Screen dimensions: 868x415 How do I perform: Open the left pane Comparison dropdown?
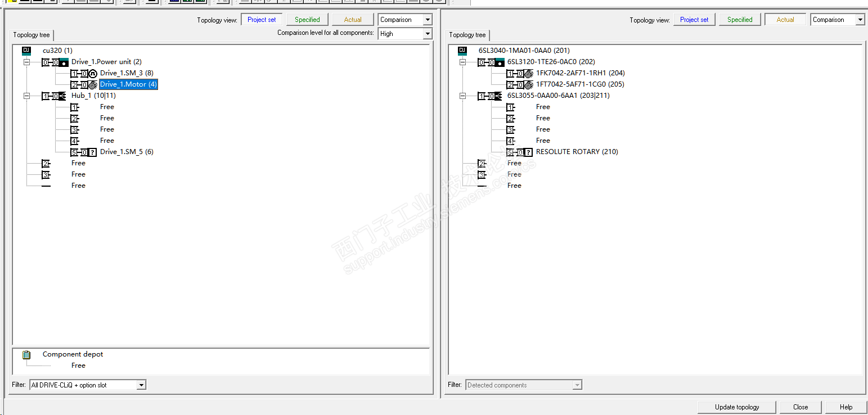click(x=405, y=20)
